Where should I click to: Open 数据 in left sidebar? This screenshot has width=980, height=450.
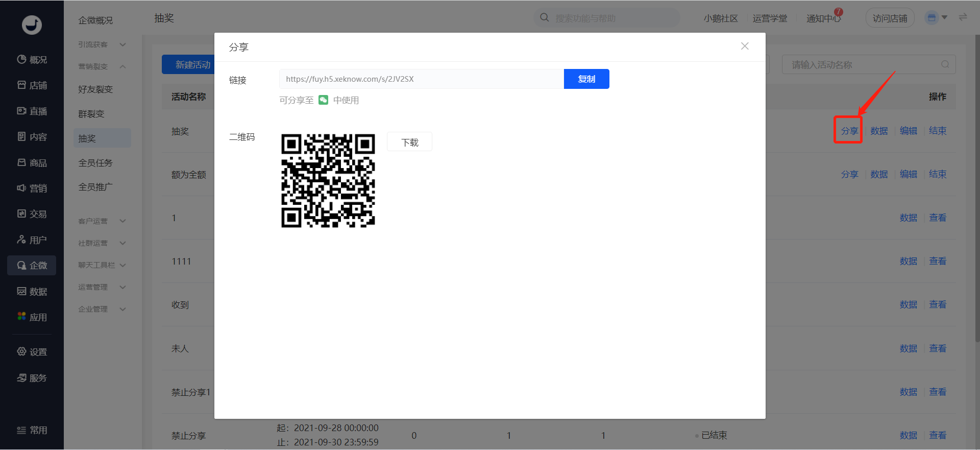(x=32, y=292)
